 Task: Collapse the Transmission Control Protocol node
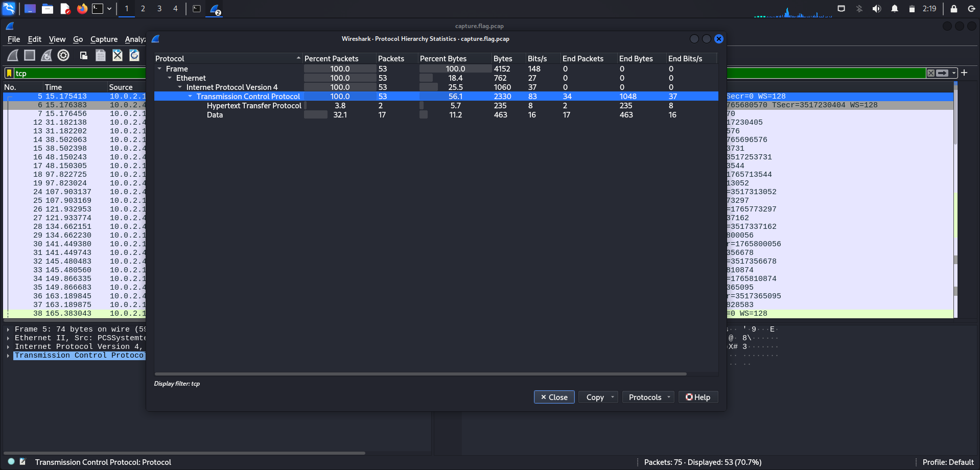(190, 97)
